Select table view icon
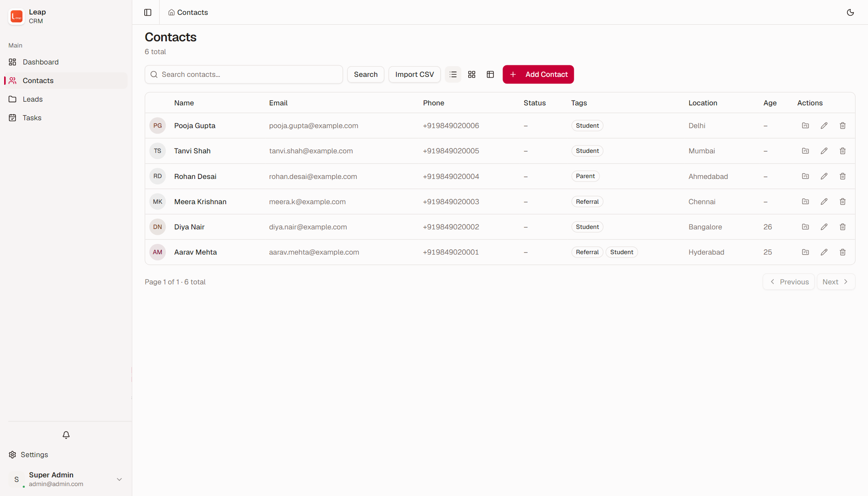The height and width of the screenshot is (496, 868). pyautogui.click(x=490, y=74)
